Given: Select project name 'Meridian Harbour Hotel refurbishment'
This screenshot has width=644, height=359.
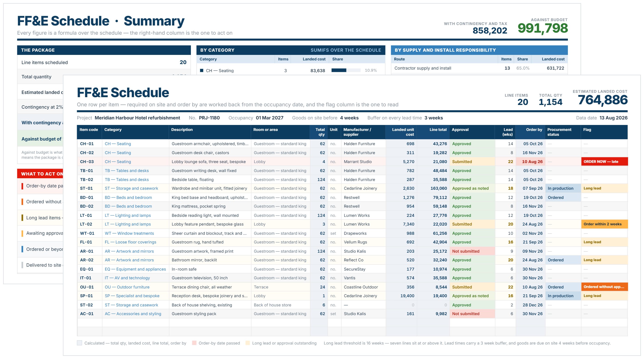Looking at the screenshot, I should [137, 118].
